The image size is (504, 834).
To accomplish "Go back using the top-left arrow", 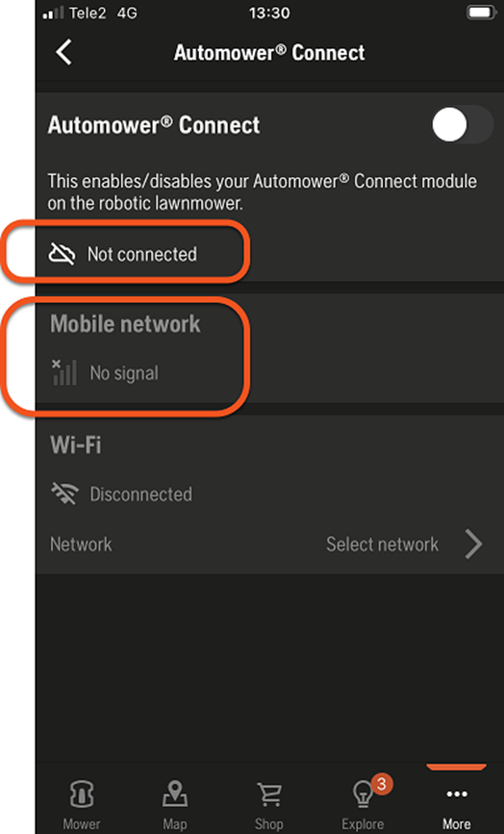I will (x=63, y=52).
